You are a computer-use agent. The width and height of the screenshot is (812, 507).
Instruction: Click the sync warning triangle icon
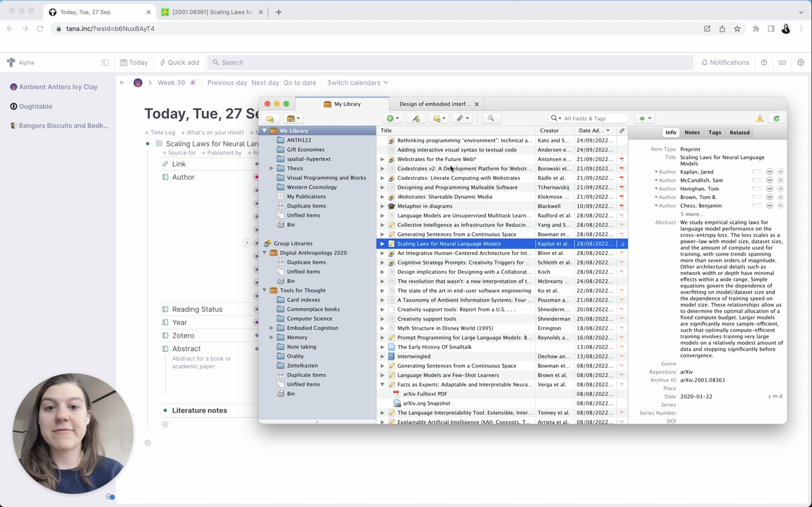(x=760, y=118)
